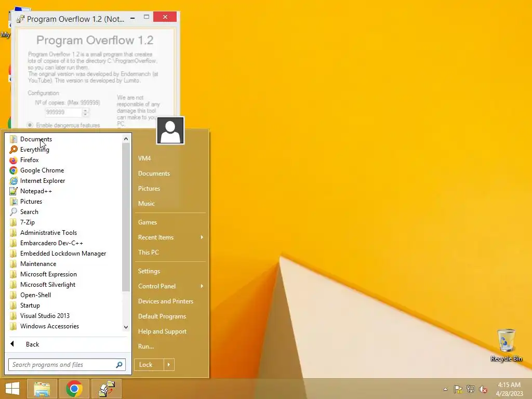532x399 pixels.
Task: Click the copies number spinner arrows
Action: (x=86, y=112)
